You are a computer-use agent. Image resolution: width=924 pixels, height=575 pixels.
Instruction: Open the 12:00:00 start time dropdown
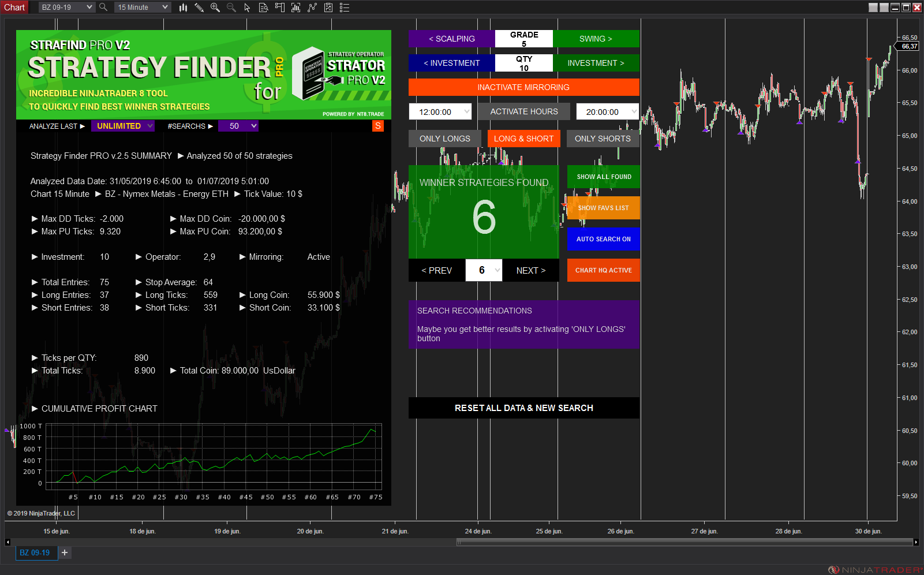(440, 112)
